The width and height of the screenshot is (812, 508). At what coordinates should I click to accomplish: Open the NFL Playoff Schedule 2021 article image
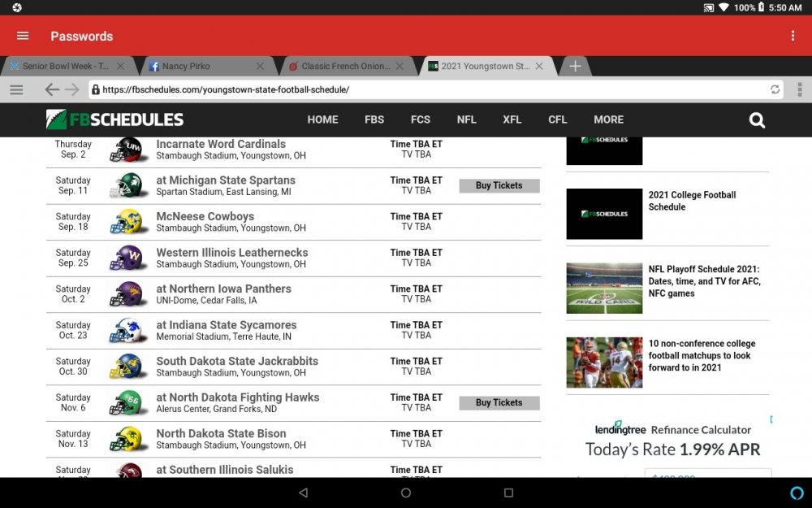tap(604, 289)
